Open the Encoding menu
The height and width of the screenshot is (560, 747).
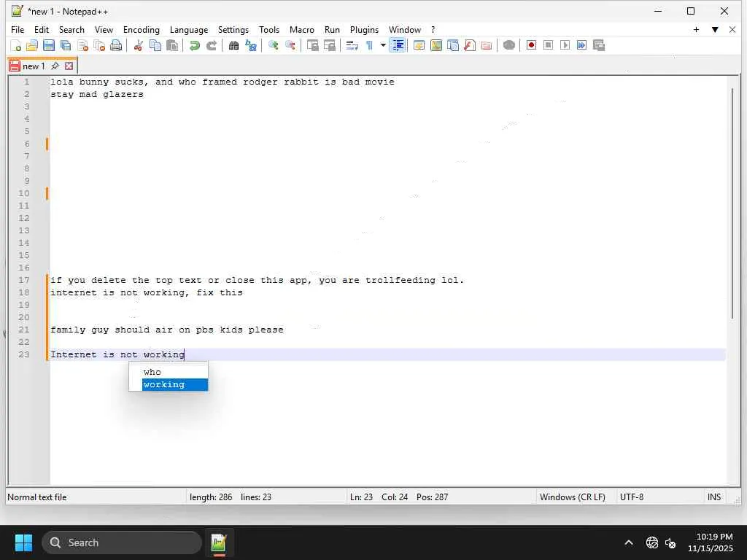142,29
